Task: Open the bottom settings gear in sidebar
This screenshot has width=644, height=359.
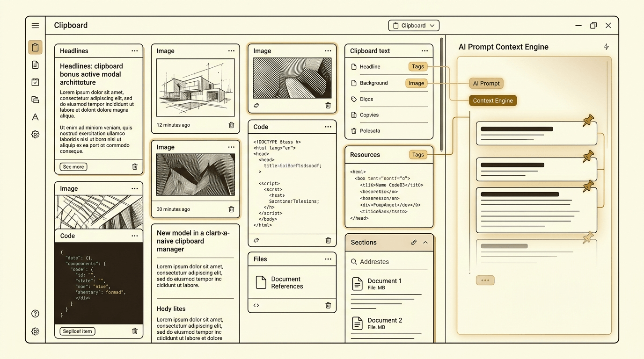Action: (35, 331)
